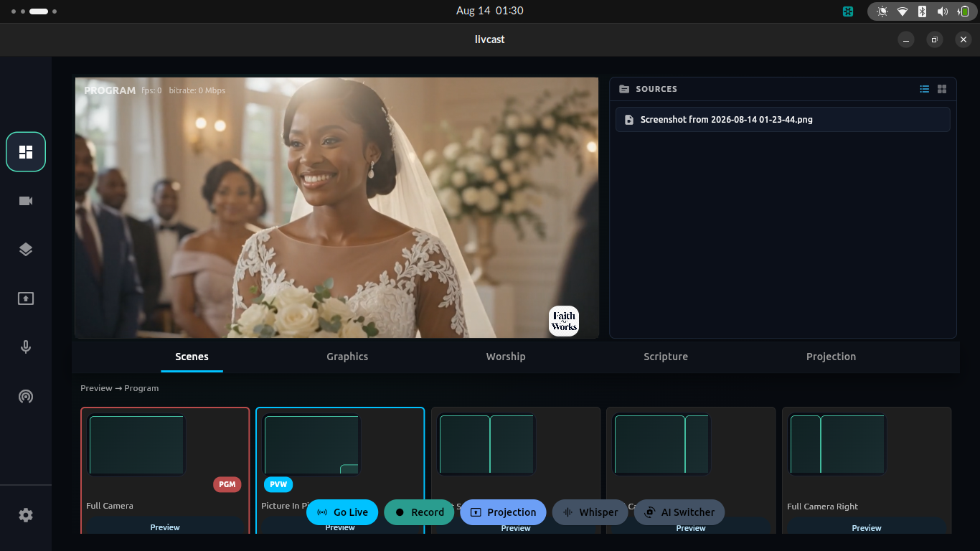Switch Sources panel to list view

point(925,89)
